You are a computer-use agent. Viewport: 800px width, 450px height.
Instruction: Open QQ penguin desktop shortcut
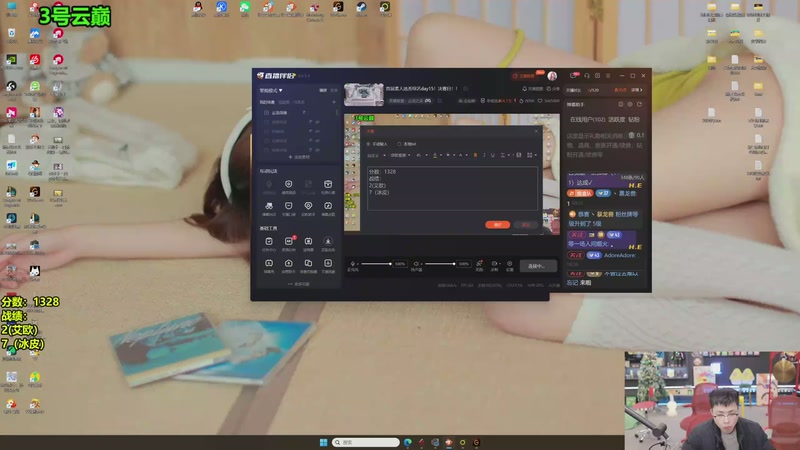[x=198, y=8]
